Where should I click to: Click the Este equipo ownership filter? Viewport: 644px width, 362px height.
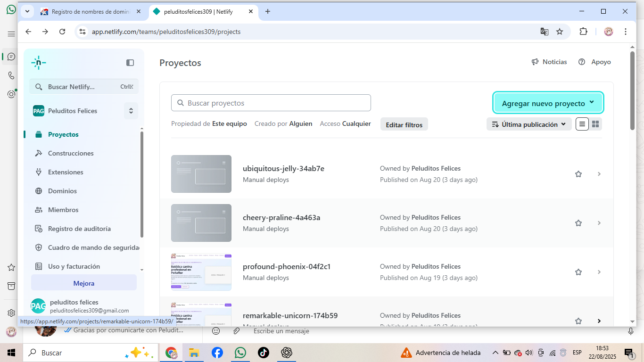pos(209,123)
